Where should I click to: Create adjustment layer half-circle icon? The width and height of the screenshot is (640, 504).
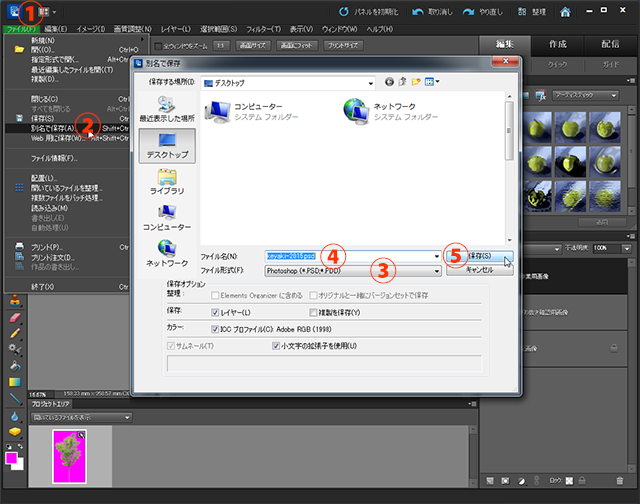coord(521,481)
